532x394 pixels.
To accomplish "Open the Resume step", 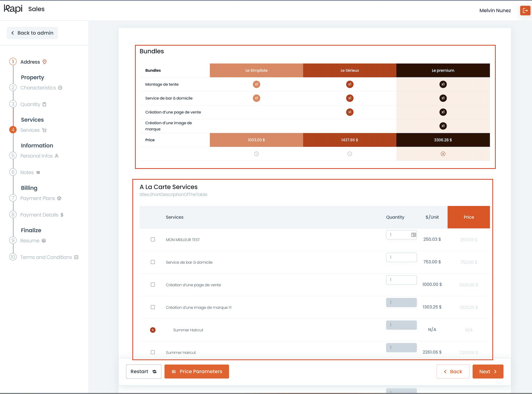I will tap(30, 241).
